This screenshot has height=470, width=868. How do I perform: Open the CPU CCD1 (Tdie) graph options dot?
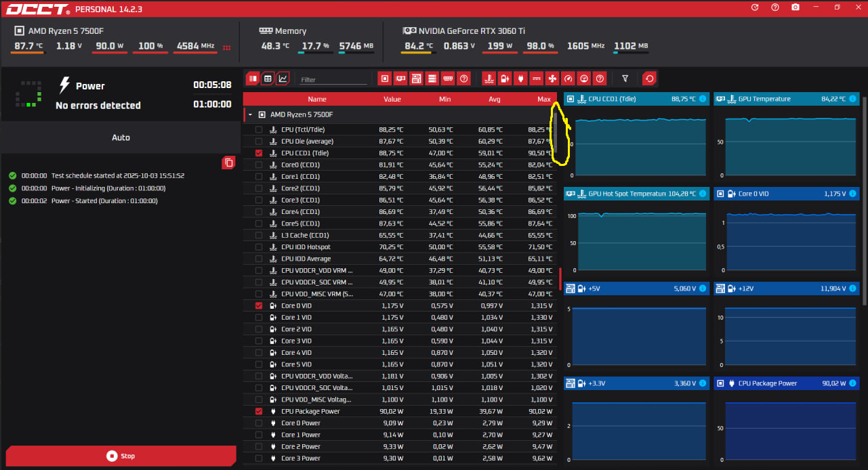pos(702,99)
